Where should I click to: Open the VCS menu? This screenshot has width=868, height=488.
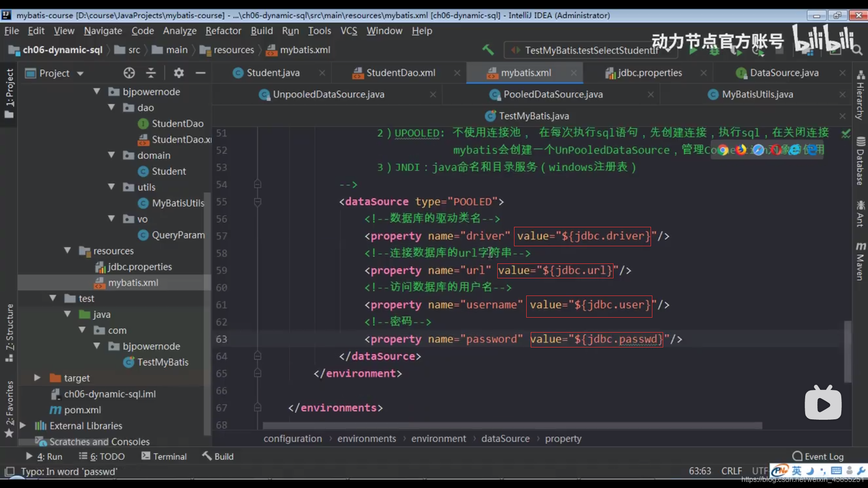pyautogui.click(x=349, y=31)
